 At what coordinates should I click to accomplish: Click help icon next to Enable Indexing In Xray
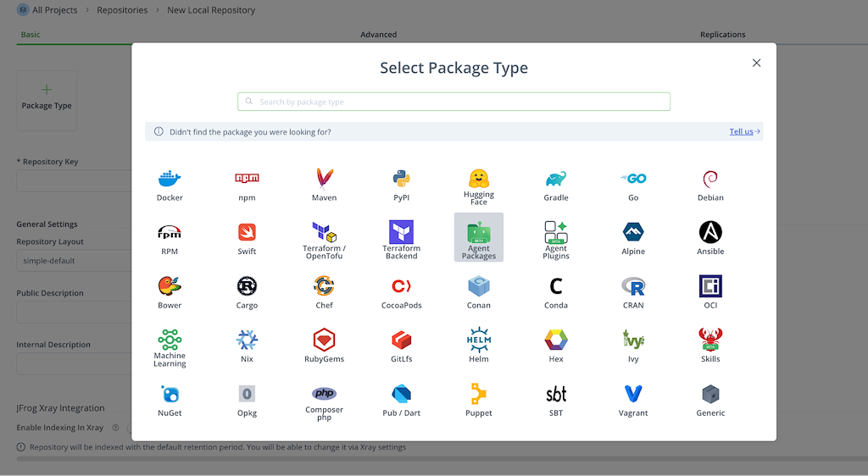coord(115,428)
